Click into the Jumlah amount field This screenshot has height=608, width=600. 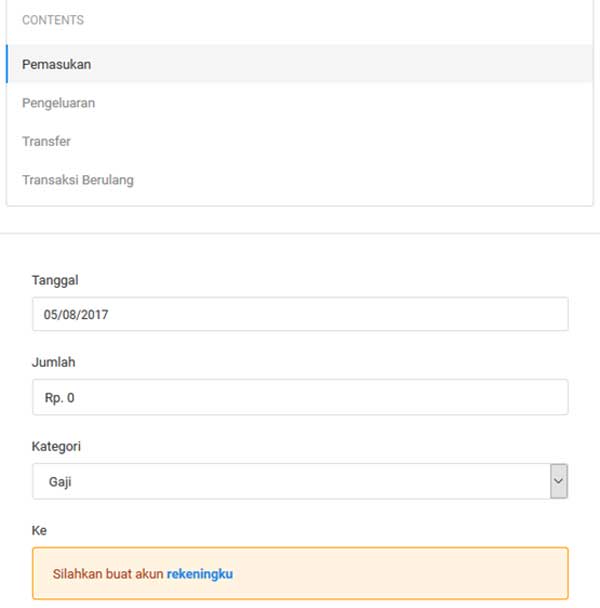click(x=300, y=397)
